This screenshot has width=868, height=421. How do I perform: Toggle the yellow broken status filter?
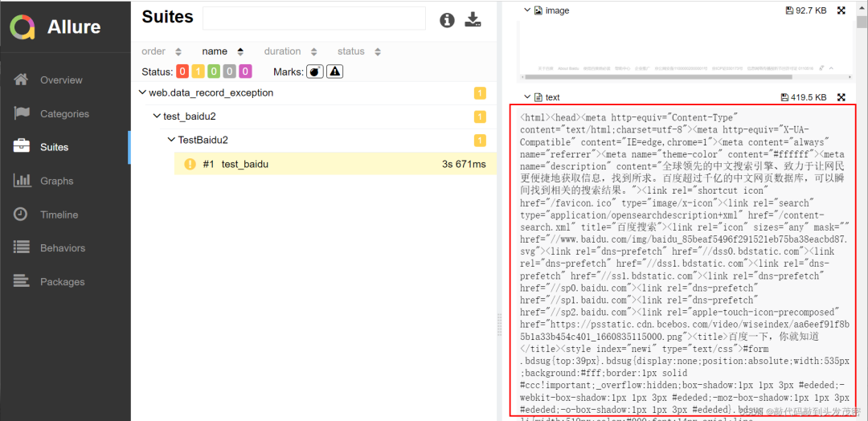pyautogui.click(x=199, y=72)
